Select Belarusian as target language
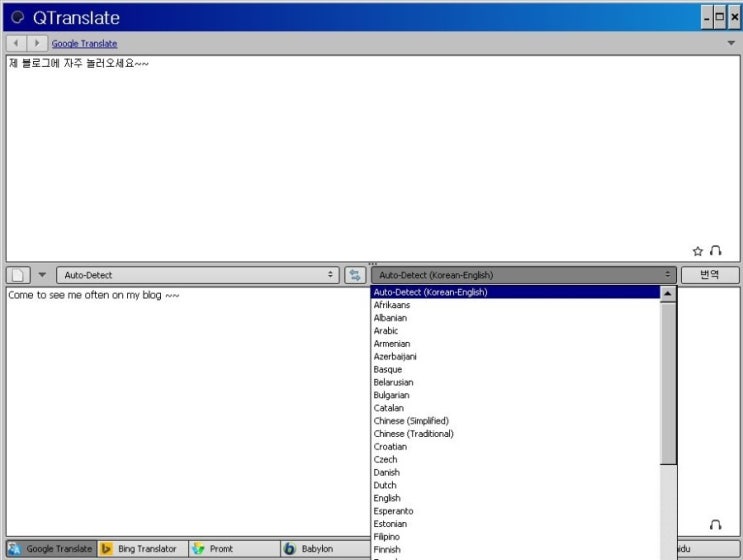This screenshot has height=560, width=743. point(515,382)
